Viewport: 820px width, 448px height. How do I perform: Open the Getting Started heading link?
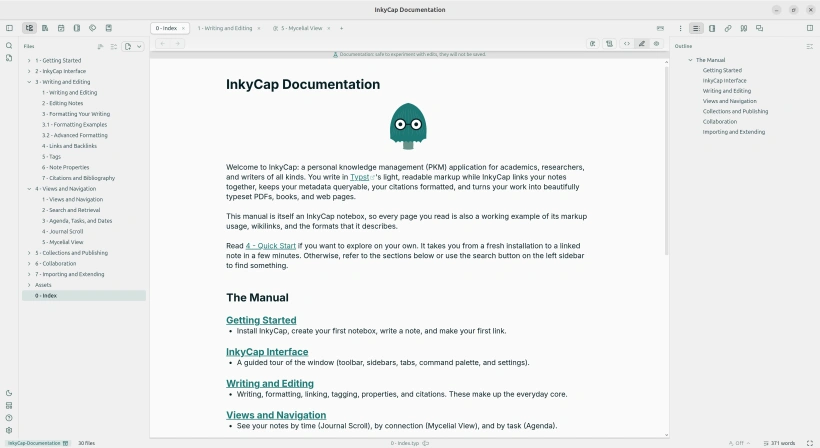click(261, 320)
